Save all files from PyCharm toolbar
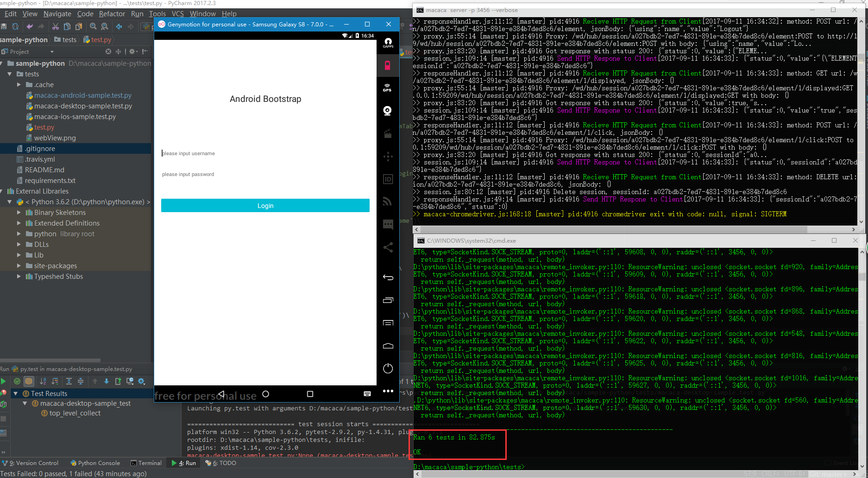Screen dimensions: 868x478 pos(3,26)
